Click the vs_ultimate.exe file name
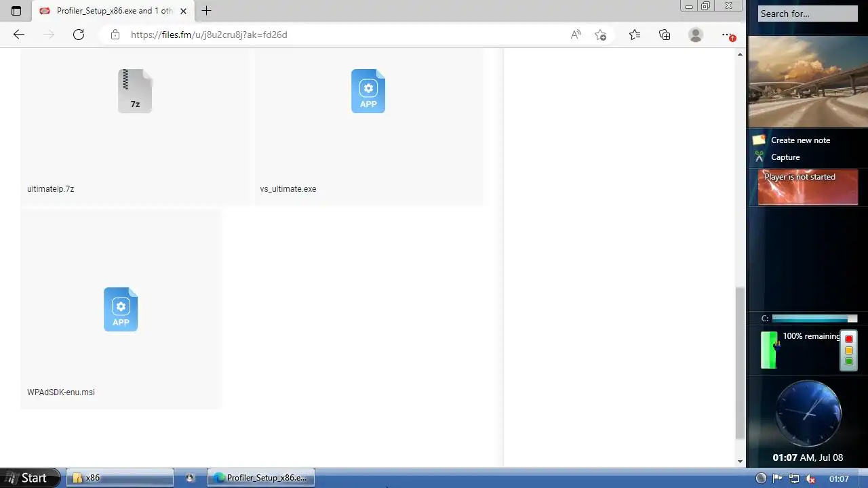The height and width of the screenshot is (488, 868). click(288, 189)
